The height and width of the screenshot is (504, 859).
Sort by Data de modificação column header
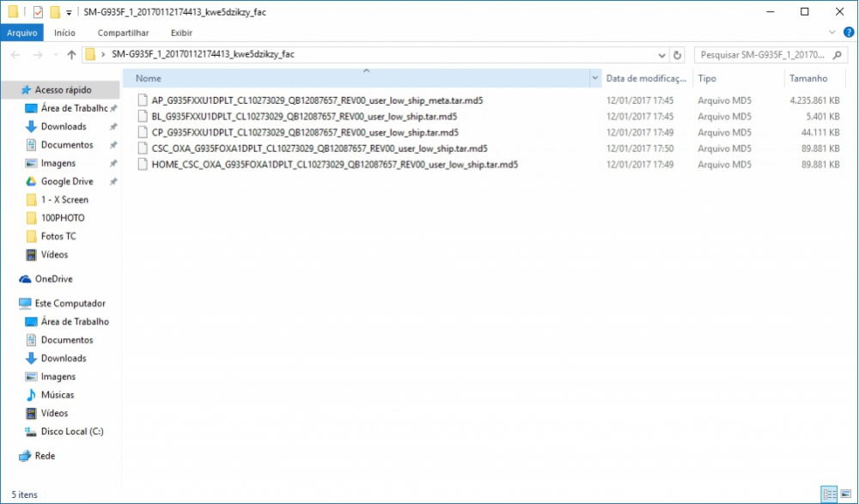click(x=646, y=78)
